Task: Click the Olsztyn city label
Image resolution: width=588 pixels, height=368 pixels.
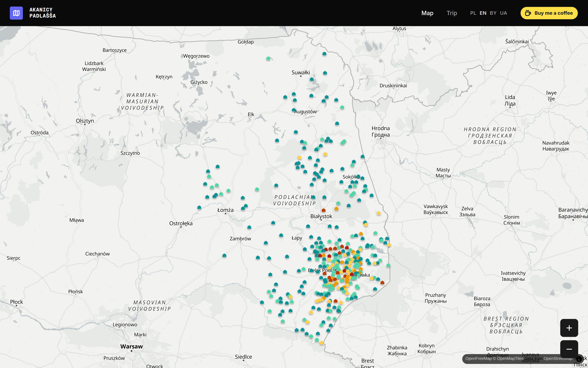Action: pos(85,121)
